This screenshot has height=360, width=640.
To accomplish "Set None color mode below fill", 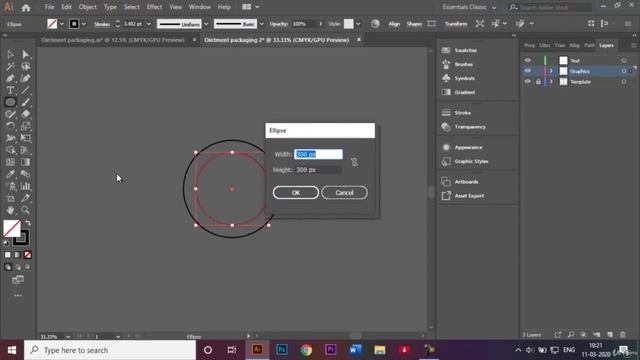I will pyautogui.click(x=28, y=255).
